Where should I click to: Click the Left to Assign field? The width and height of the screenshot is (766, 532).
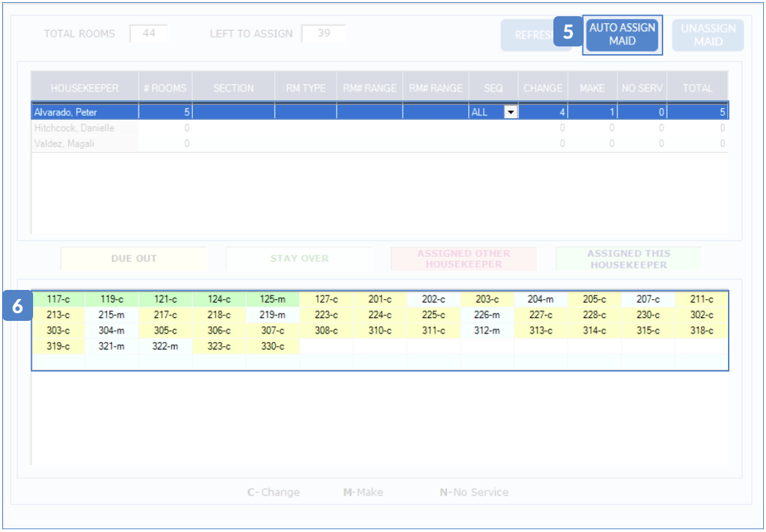coord(323,33)
